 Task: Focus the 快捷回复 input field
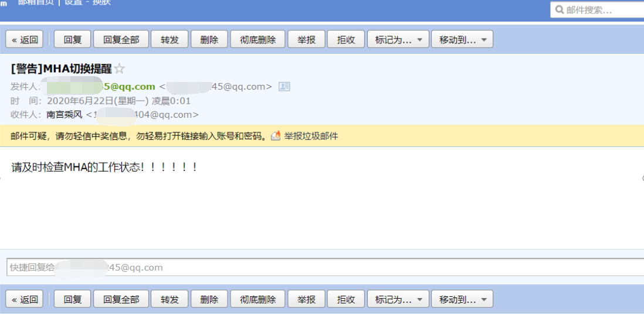(326, 268)
